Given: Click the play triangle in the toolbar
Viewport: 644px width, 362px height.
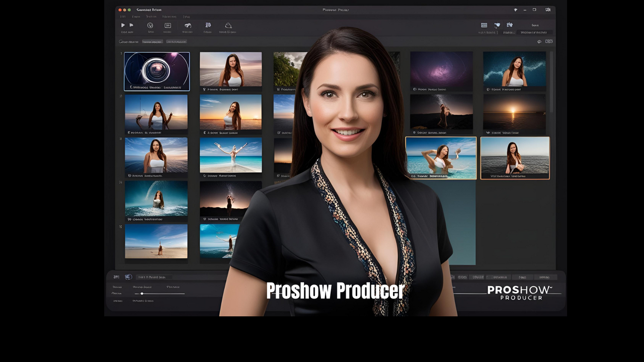Looking at the screenshot, I should point(123,25).
